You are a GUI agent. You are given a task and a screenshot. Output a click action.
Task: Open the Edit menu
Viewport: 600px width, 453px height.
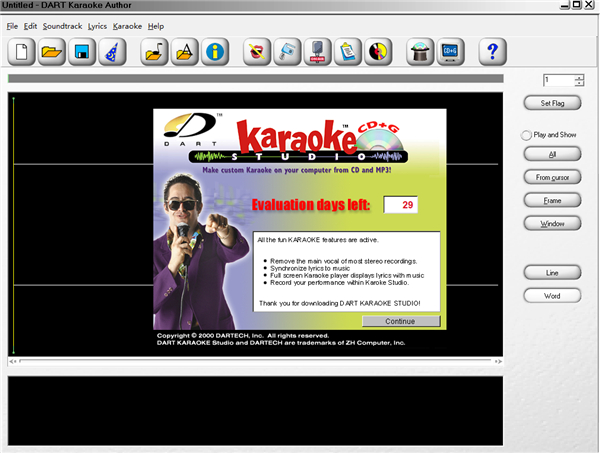click(30, 26)
